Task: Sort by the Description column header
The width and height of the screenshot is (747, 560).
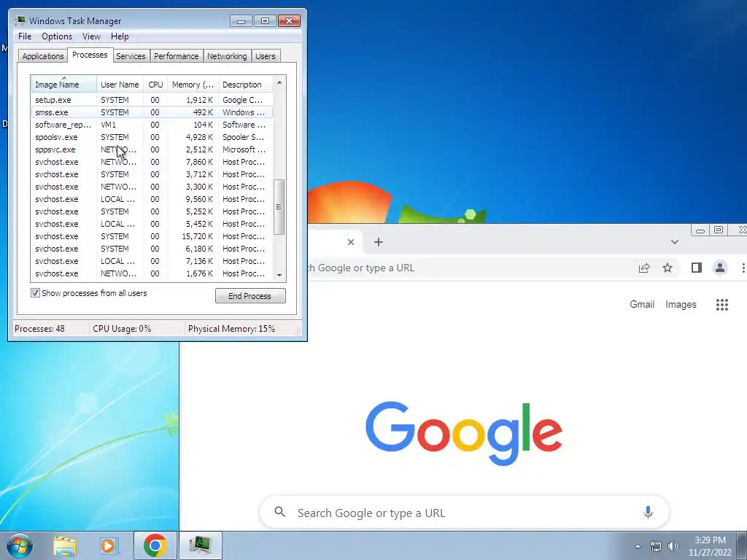Action: click(x=245, y=85)
